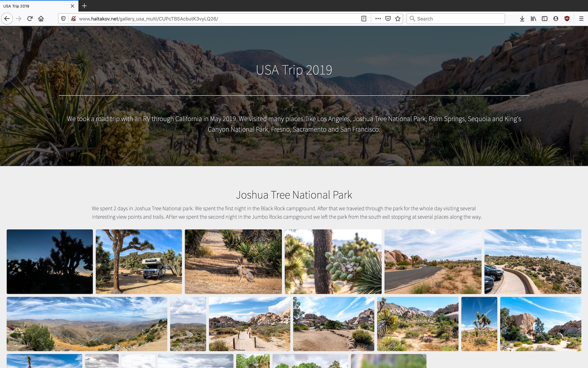Open a new browser tab

pos(85,6)
